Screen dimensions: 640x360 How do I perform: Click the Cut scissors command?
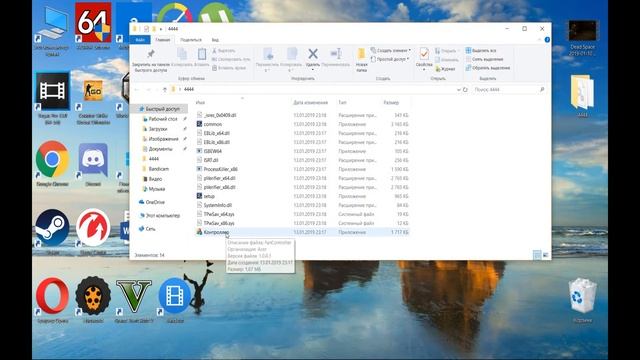pos(224,51)
